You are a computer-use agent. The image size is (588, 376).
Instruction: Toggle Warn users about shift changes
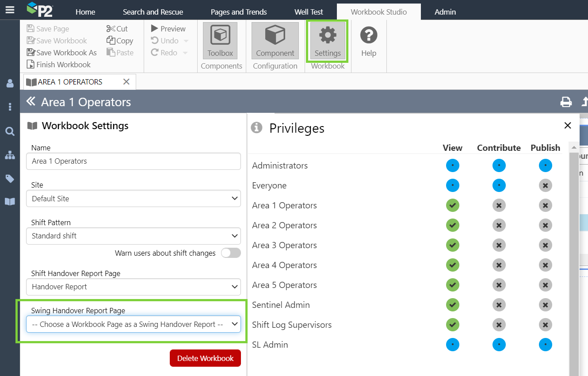pos(231,253)
